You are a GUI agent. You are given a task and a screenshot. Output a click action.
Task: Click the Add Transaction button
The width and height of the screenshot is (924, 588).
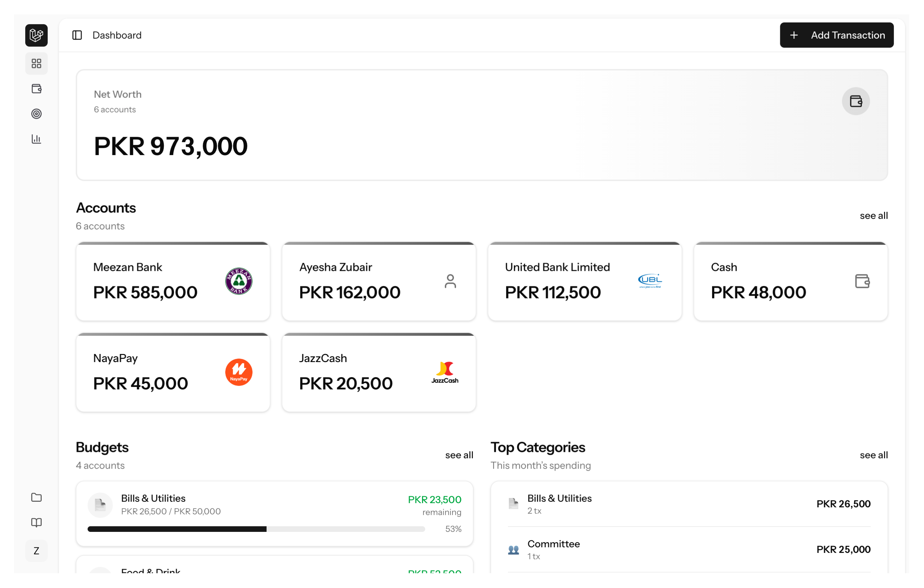[x=837, y=35]
